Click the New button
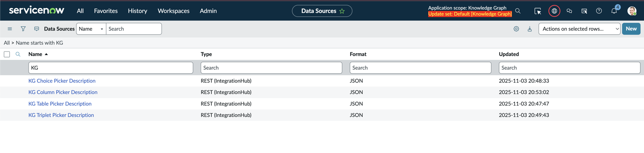 pyautogui.click(x=631, y=29)
